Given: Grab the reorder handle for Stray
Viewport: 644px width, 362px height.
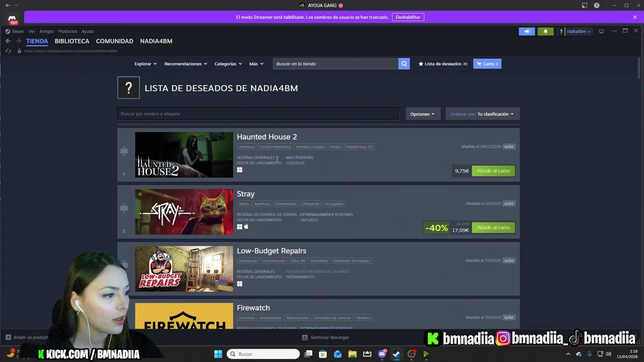Looking at the screenshot, I should pyautogui.click(x=124, y=208).
